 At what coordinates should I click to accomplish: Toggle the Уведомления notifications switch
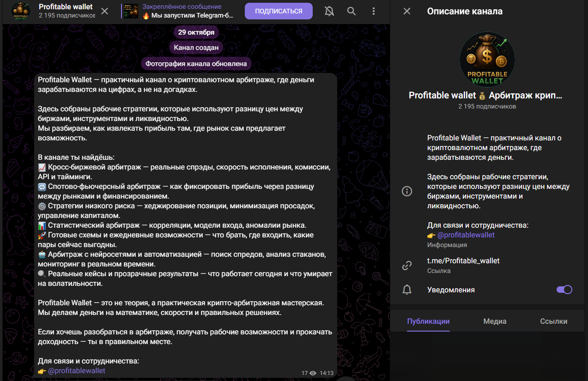[x=564, y=290]
